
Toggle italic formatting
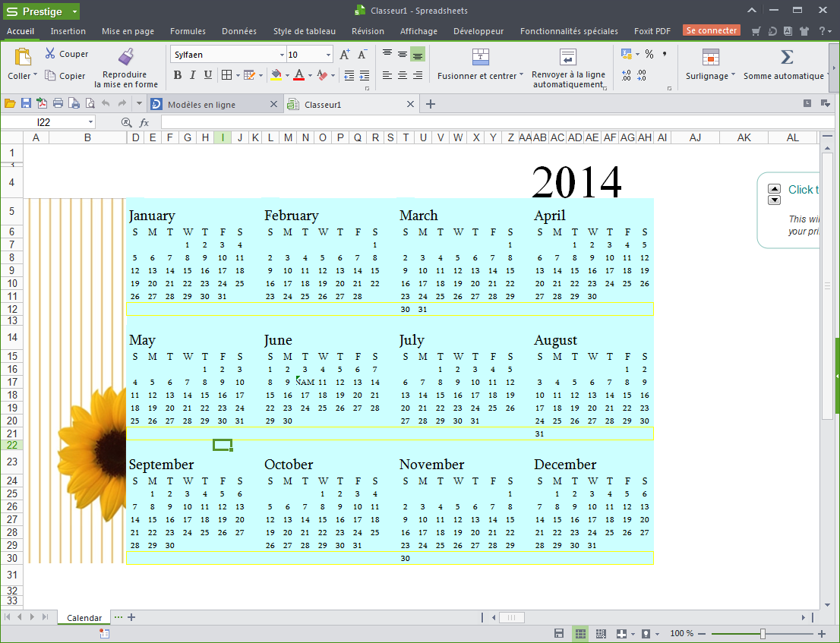coord(191,75)
